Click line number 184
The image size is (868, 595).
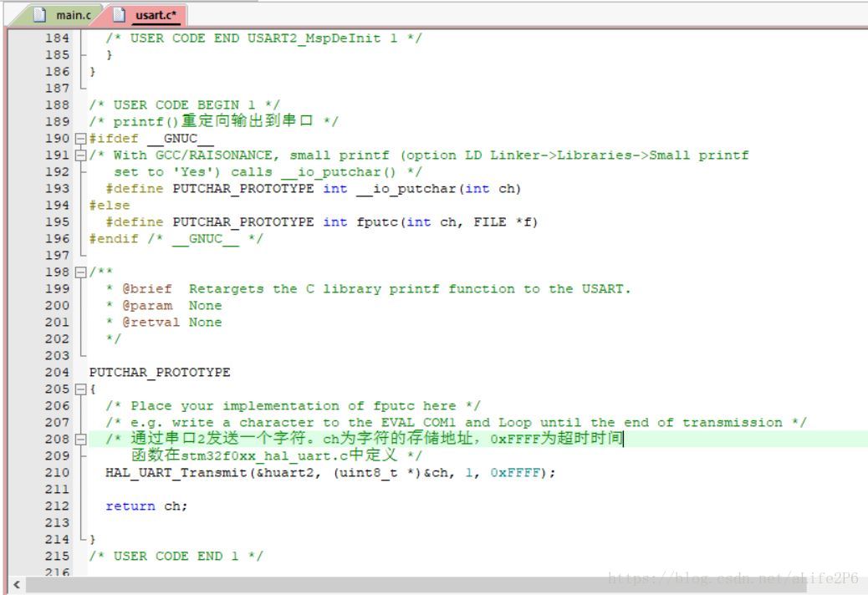[58, 38]
